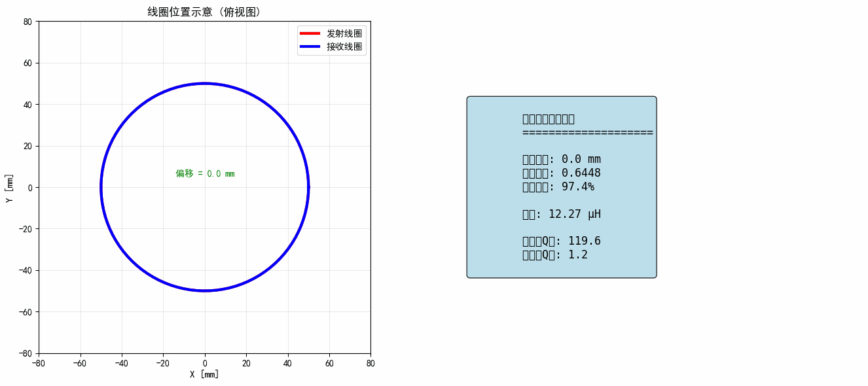Click the 97.4% value in info box
The height and width of the screenshot is (386, 868).
coord(578,186)
